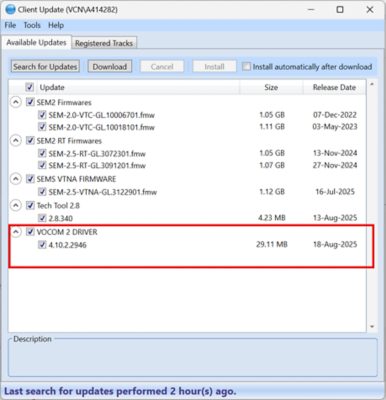Click the 4.23 MB size value
Viewport: 386px width, 400px height.
click(272, 218)
